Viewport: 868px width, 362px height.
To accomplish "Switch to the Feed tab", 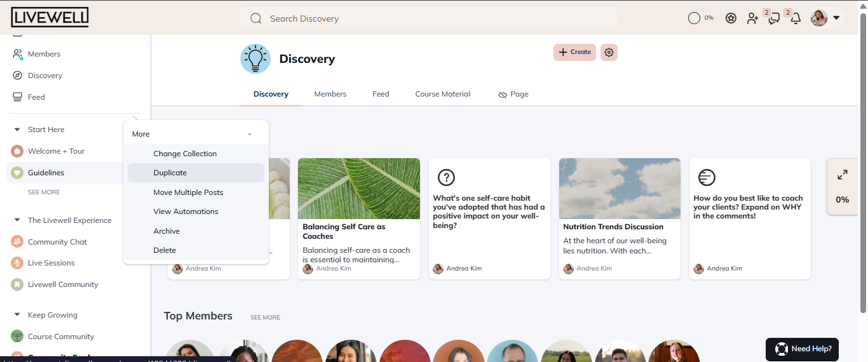I will [381, 94].
